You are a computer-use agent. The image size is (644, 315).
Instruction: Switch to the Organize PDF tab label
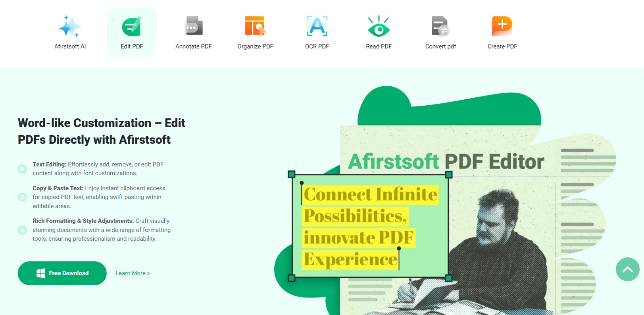click(x=255, y=46)
